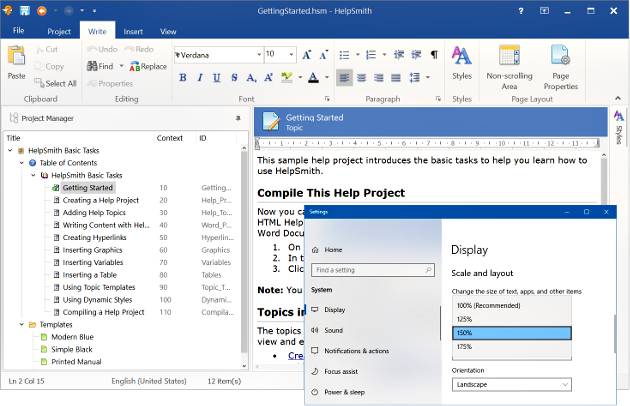630x406 pixels.
Task: Toggle bold formatting
Action: tap(183, 78)
